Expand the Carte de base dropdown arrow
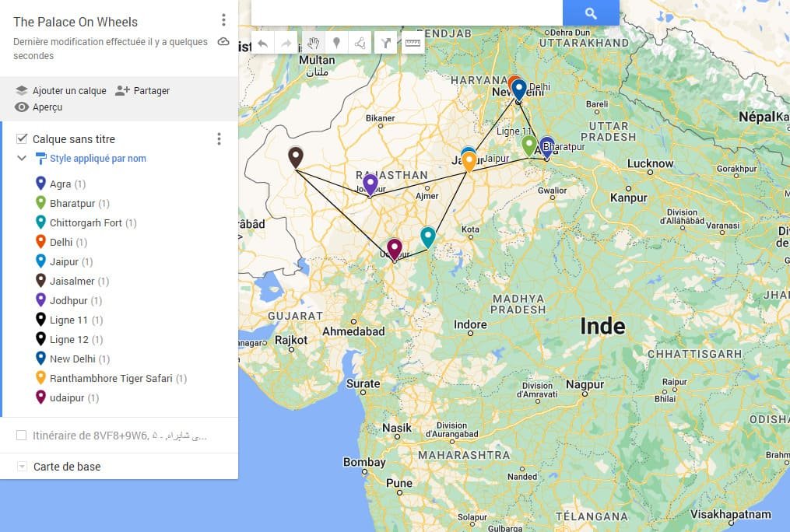Image resolution: width=790 pixels, height=532 pixels. tap(22, 467)
